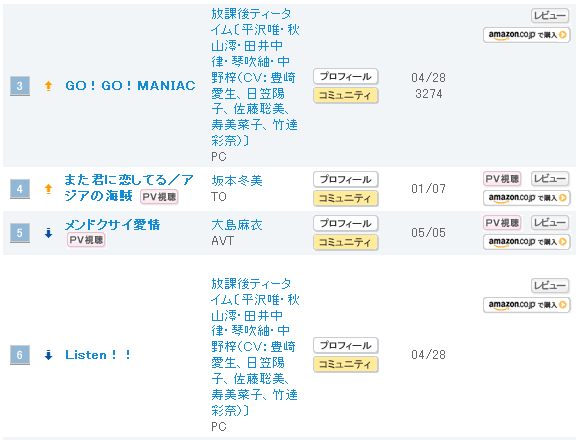Buy Listen!! via amazon.co.jp button
Viewport: 576px width, 440px height.
[x=526, y=305]
